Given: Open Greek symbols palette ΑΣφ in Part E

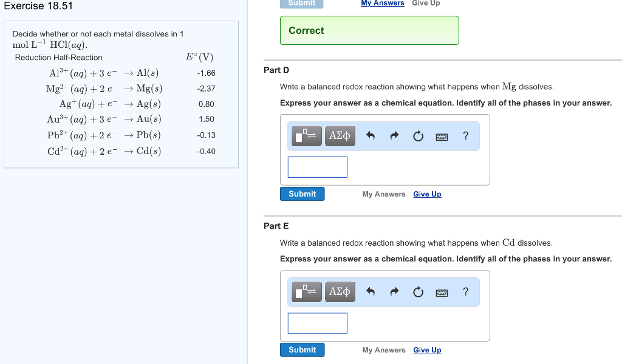Looking at the screenshot, I should (340, 292).
